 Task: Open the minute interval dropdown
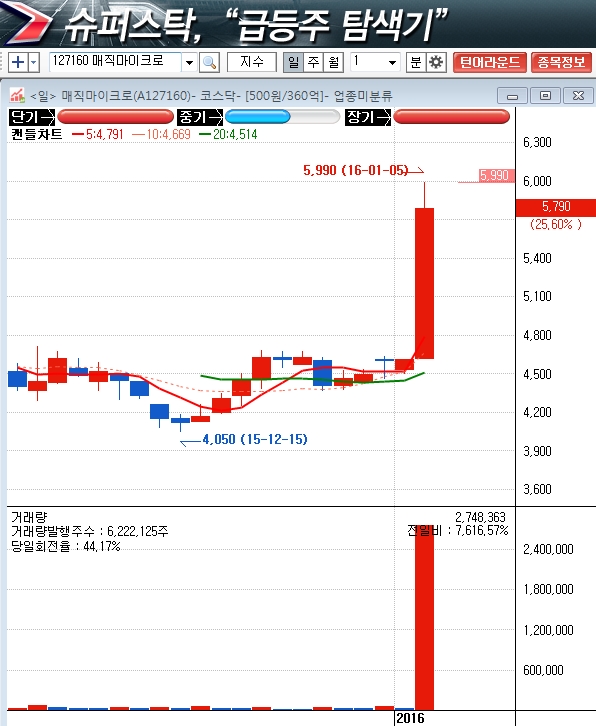click(392, 62)
